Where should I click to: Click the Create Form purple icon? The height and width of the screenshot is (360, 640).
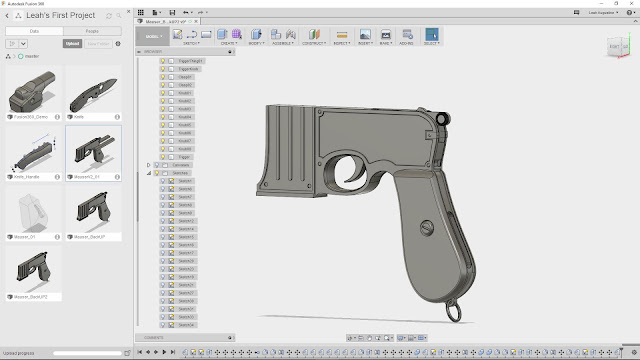pos(237,34)
